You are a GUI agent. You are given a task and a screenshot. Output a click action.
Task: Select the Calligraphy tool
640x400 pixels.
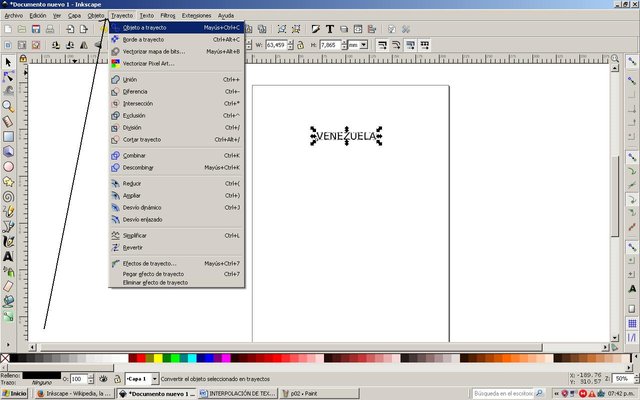(8, 242)
